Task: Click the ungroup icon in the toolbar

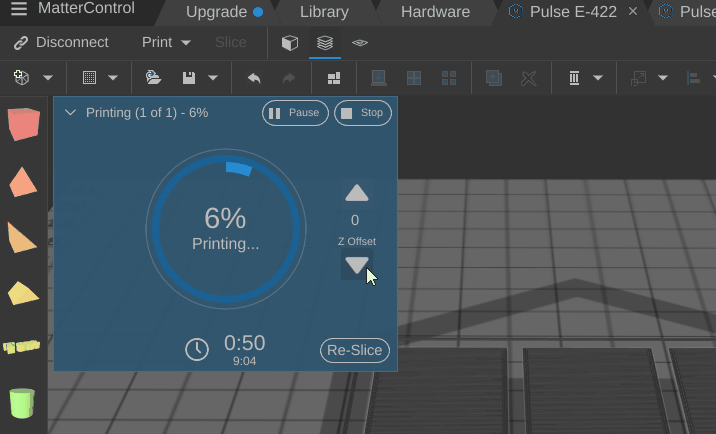Action: click(449, 78)
